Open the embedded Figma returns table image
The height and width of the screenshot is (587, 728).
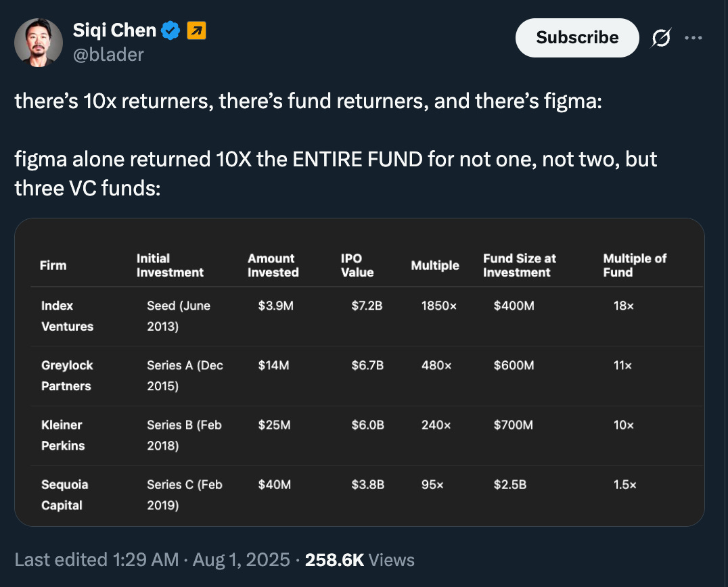coord(359,372)
